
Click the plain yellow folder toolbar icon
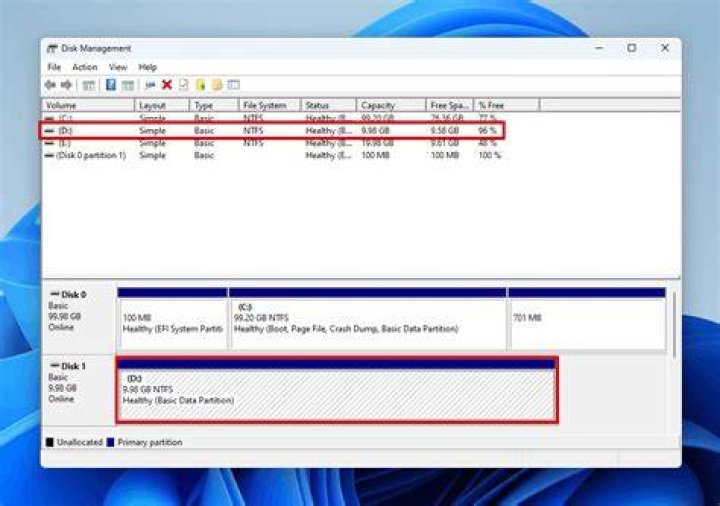point(217,84)
